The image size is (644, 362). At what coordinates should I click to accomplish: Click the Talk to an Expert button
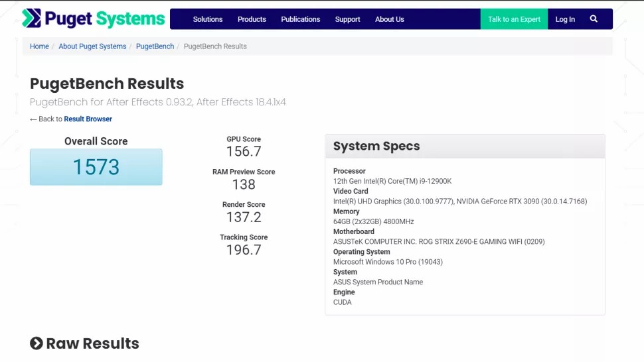tap(514, 19)
